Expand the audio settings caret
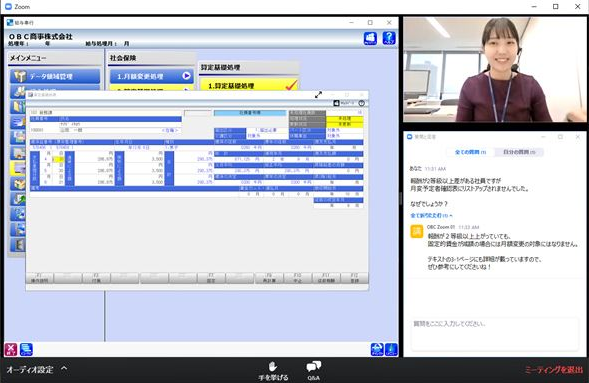Image resolution: width=589 pixels, height=383 pixels. point(64,368)
